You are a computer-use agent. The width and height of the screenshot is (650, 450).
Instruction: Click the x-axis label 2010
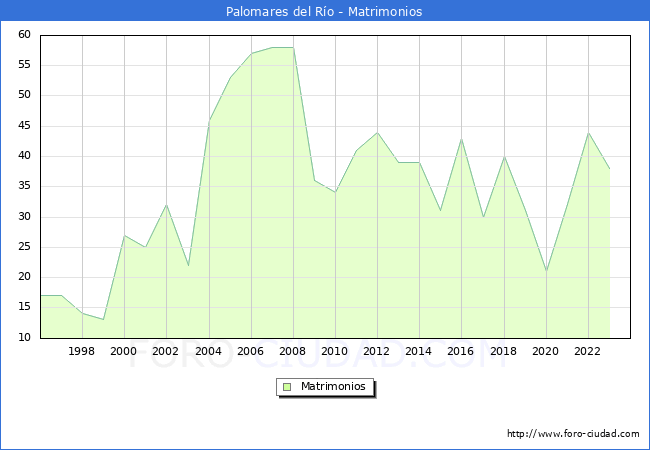335,351
